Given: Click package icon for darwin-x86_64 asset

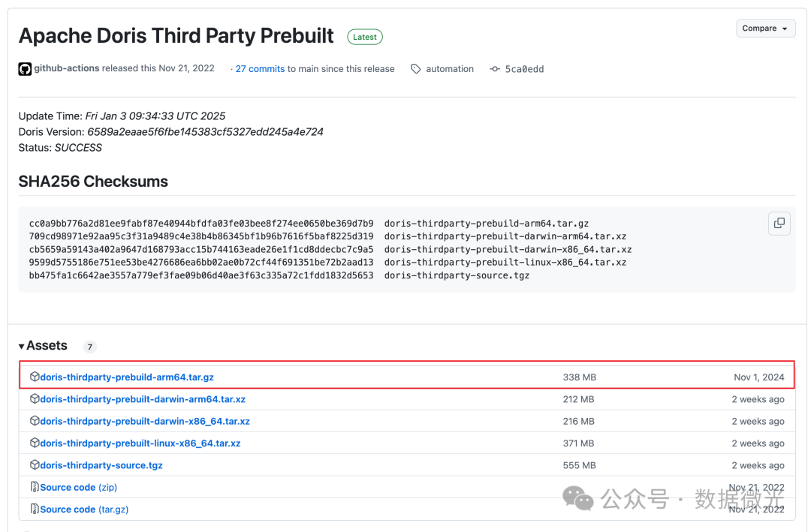Looking at the screenshot, I should 35,421.
